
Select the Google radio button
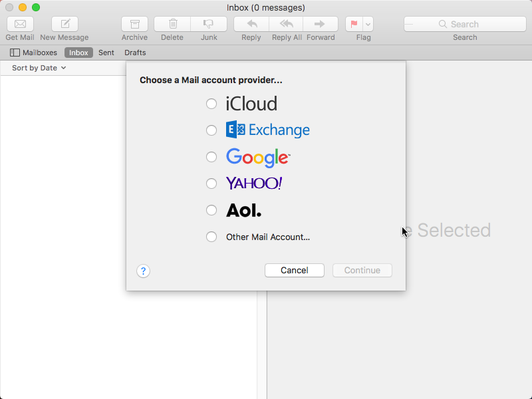211,157
